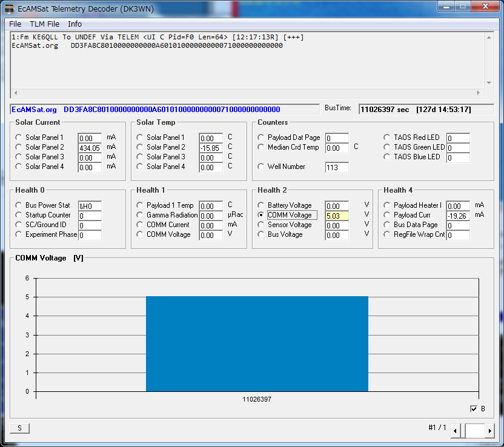Open the Info menu
This screenshot has height=447, width=504.
coord(75,24)
